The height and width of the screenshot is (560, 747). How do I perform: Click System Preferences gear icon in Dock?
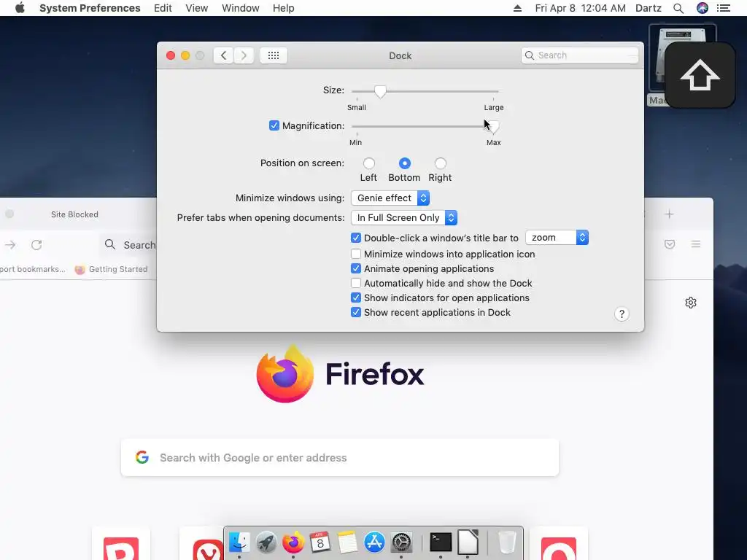coord(402,542)
